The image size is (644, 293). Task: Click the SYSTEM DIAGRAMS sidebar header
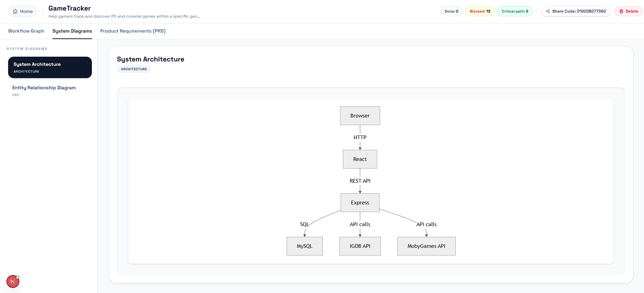tap(27, 49)
